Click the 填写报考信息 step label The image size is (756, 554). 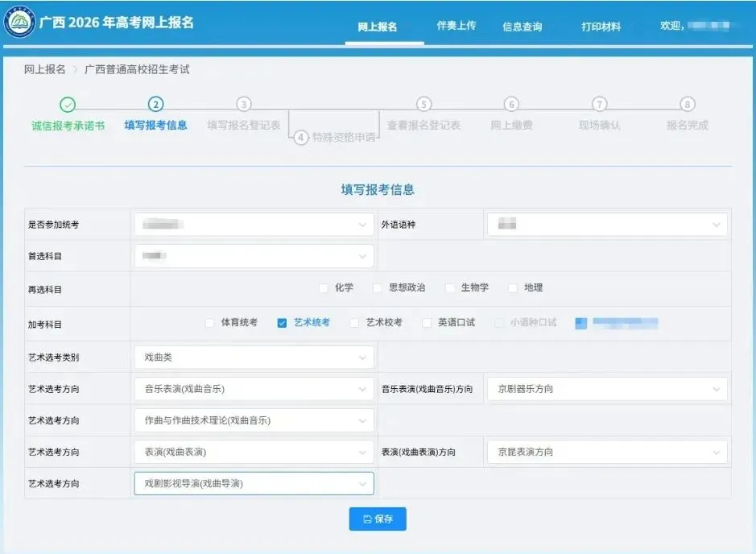pyautogui.click(x=155, y=126)
